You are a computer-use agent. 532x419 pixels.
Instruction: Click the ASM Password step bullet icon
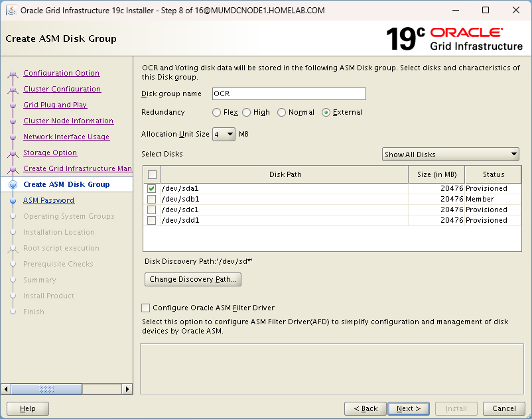[12, 200]
